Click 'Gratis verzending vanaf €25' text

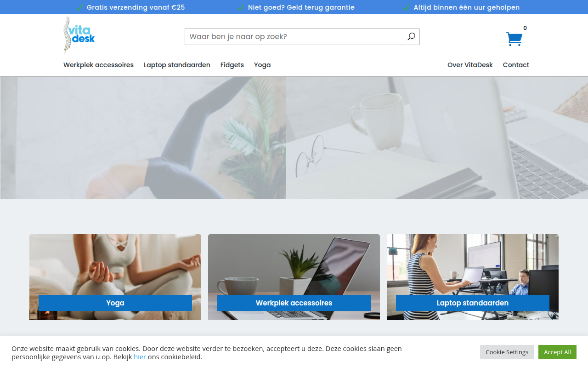136,7
